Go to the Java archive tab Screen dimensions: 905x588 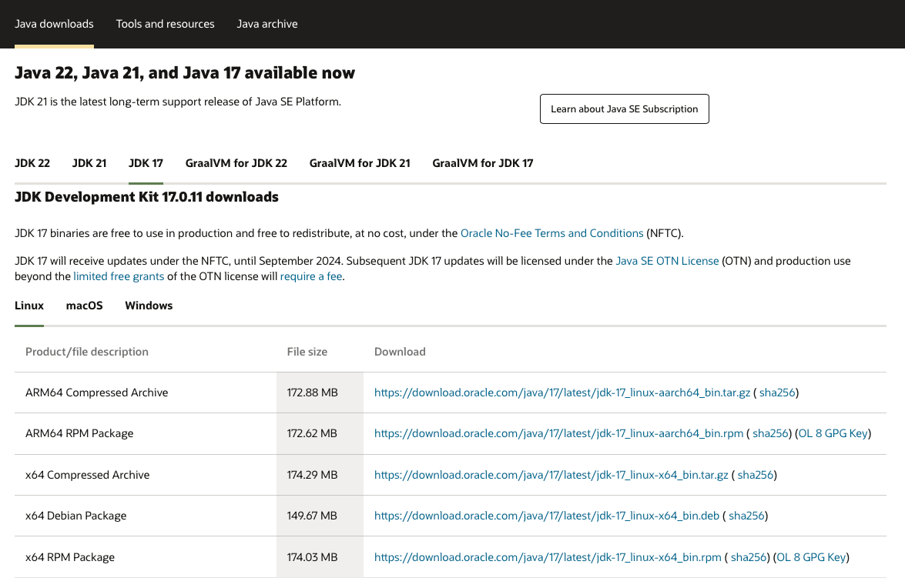pos(267,24)
